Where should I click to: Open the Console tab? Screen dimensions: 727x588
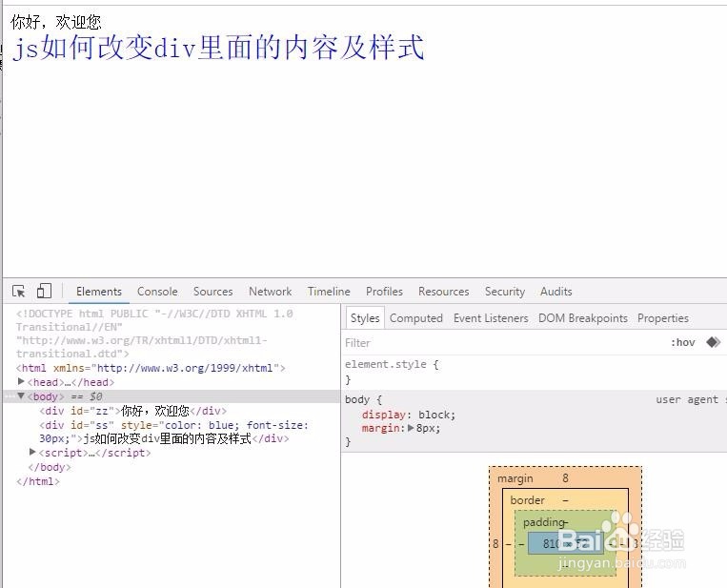(157, 292)
